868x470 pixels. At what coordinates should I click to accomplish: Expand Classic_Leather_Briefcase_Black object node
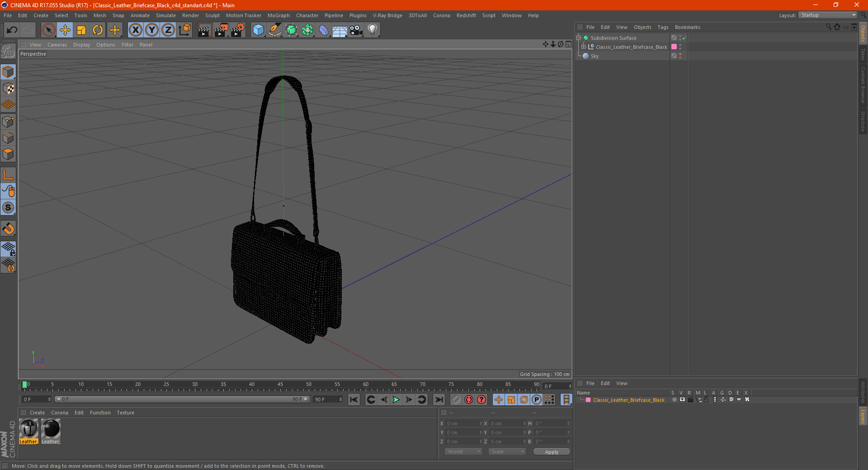[x=583, y=47]
